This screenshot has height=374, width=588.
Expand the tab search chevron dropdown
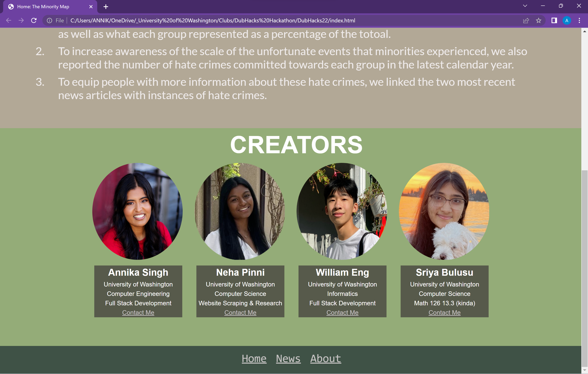point(525,6)
